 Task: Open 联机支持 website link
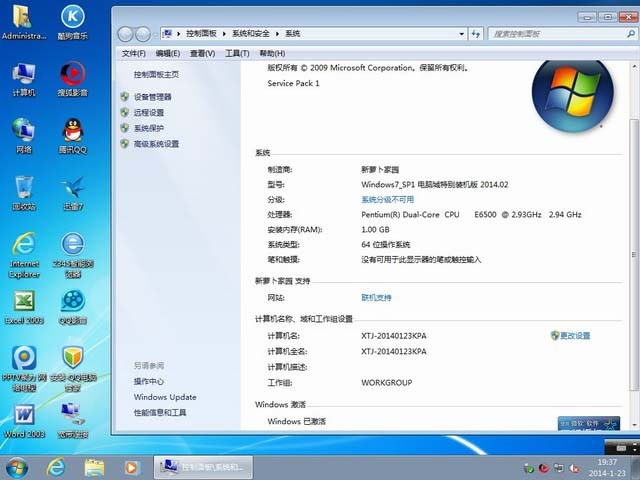[376, 298]
